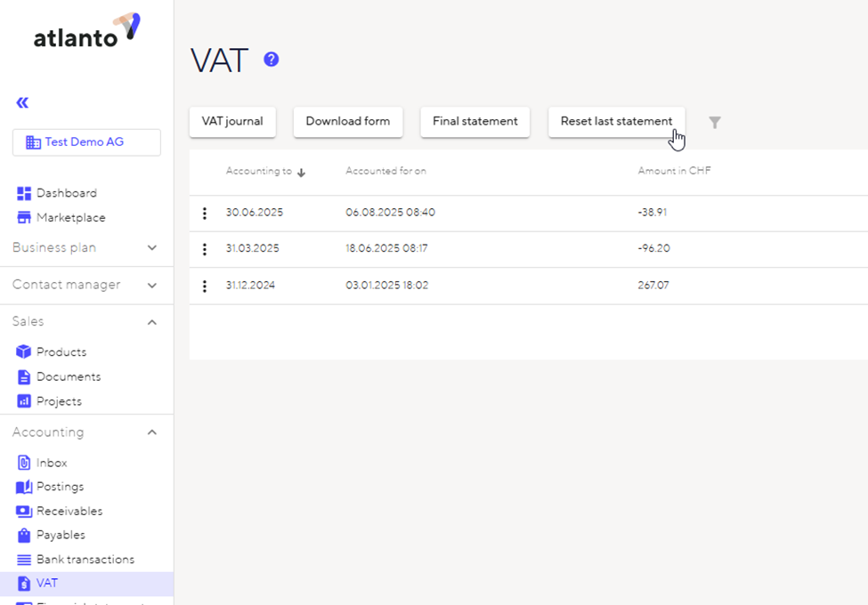The image size is (868, 605).
Task: Go to Receivables in the sidebar
Action: [x=69, y=512]
